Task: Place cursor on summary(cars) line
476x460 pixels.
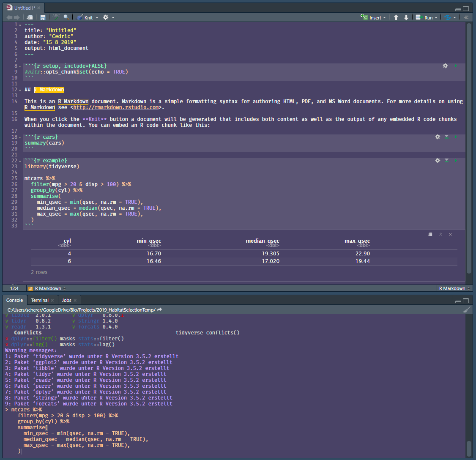Action: coord(44,143)
